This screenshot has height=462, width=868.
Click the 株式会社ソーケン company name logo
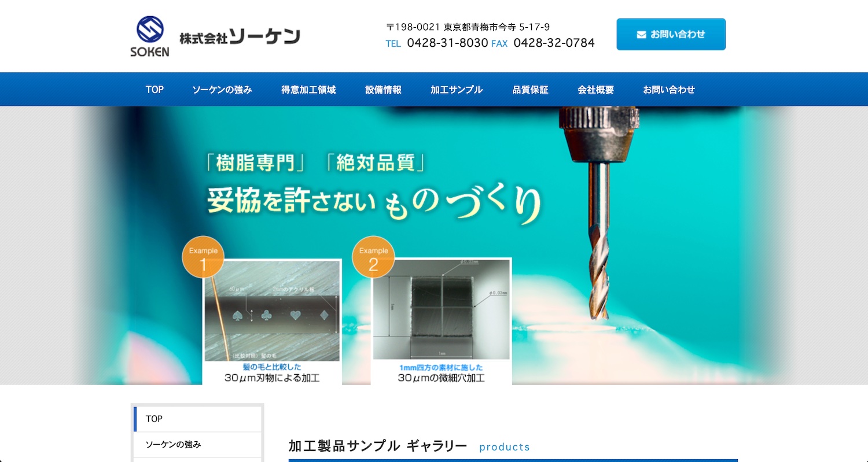click(240, 37)
